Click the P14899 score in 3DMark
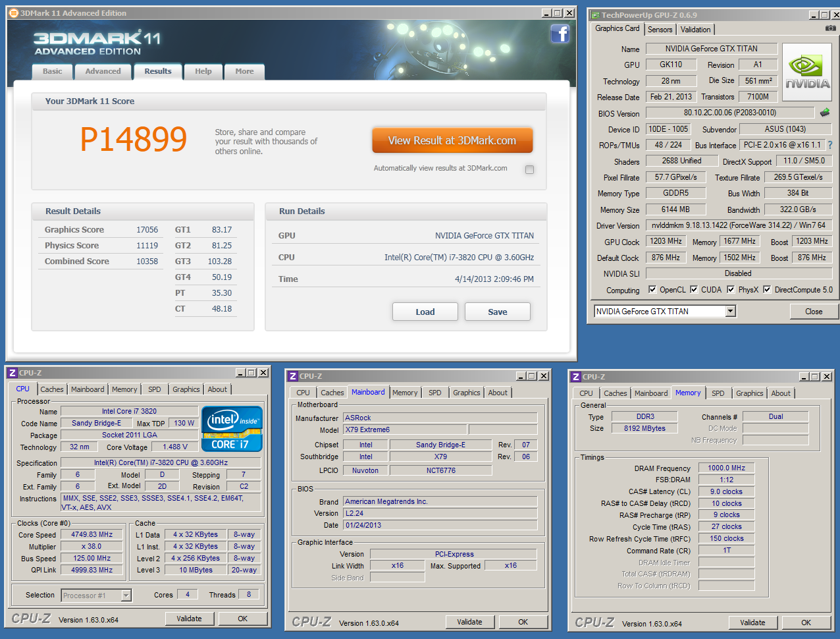 pyautogui.click(x=134, y=139)
